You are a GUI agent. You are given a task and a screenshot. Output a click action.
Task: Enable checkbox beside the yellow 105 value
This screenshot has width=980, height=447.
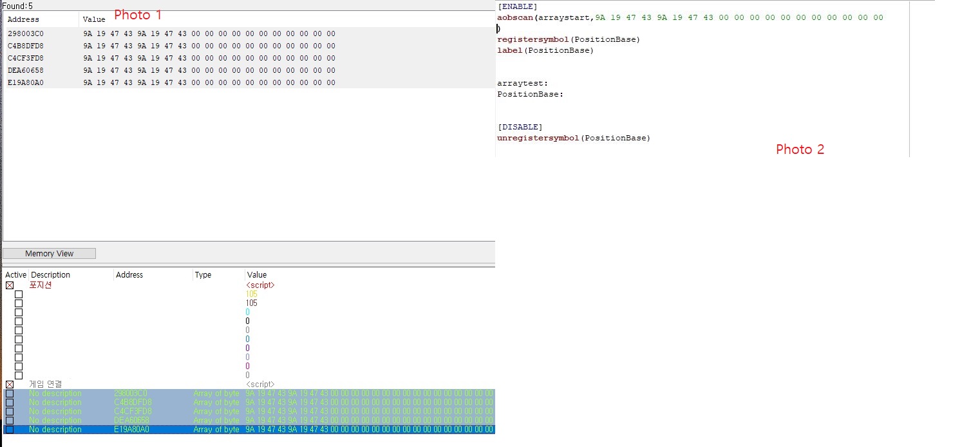click(x=19, y=294)
